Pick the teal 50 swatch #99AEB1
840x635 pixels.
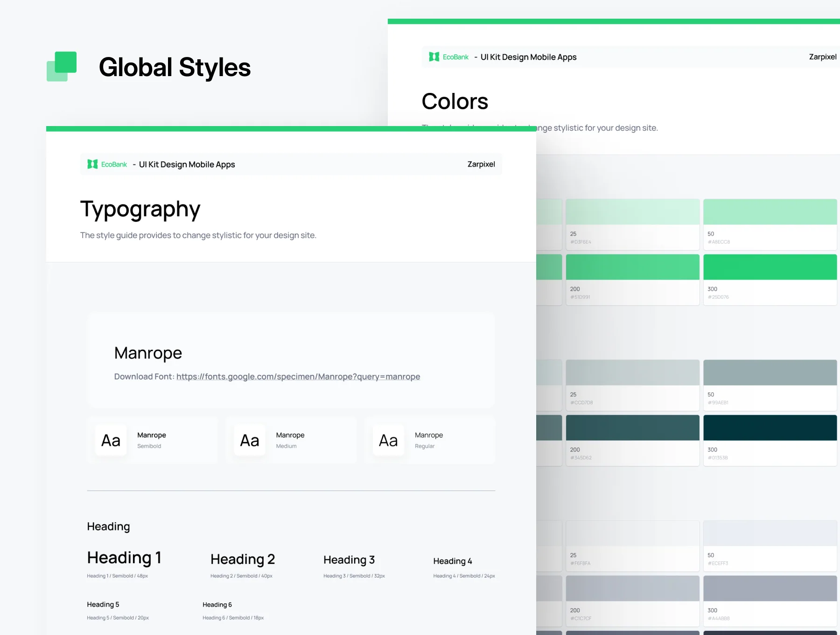click(770, 385)
